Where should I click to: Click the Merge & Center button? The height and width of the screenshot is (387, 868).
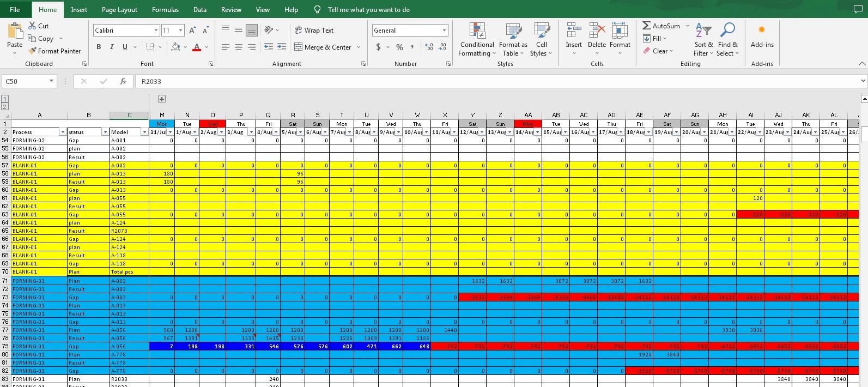(323, 47)
